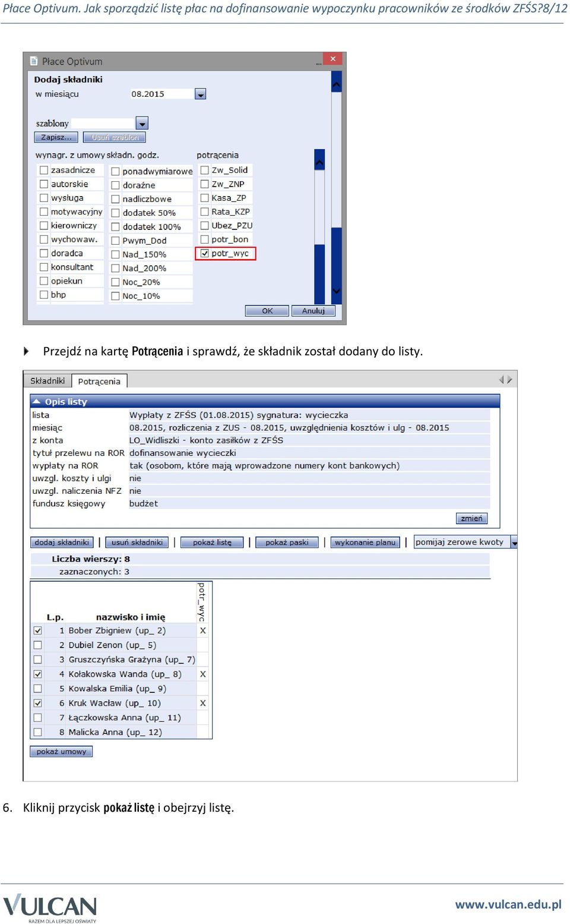
Task: Uncheck the potr_wyc checkbox
Action: click(205, 253)
